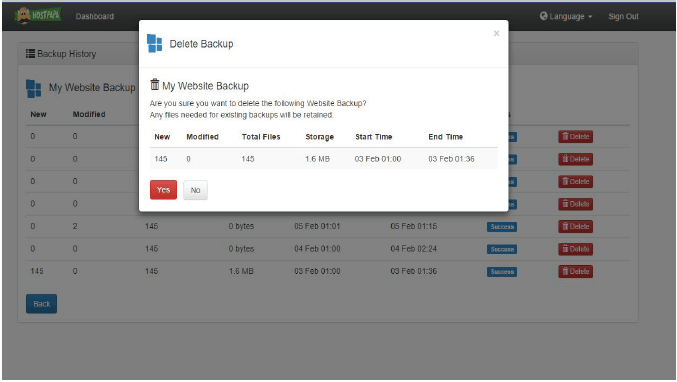Click Success status for 03 Feb backup
677x382 pixels.
[x=502, y=272]
